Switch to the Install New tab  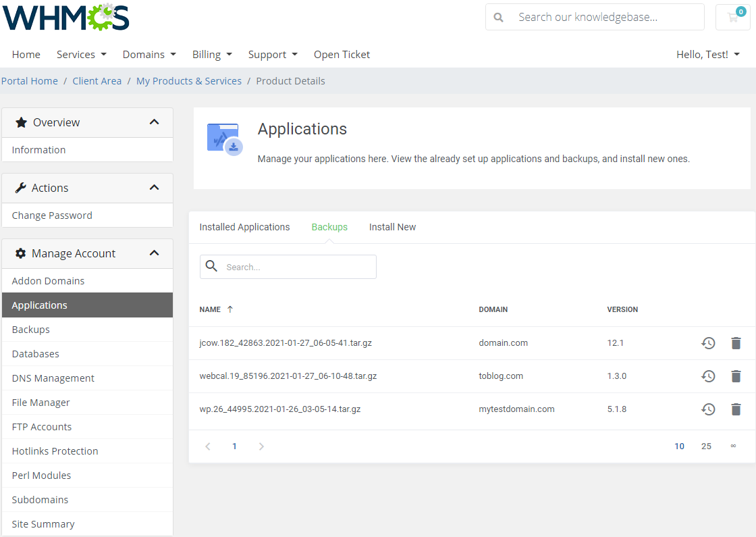click(392, 227)
